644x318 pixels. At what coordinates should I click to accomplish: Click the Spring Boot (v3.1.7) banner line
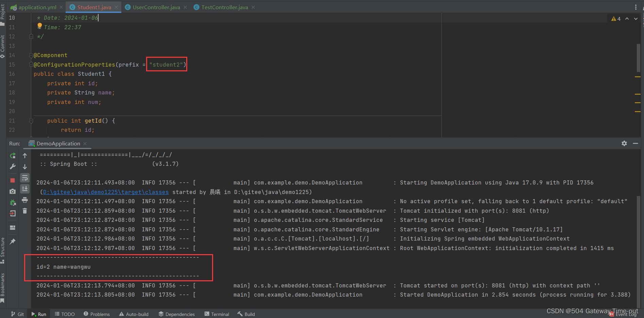(109, 164)
